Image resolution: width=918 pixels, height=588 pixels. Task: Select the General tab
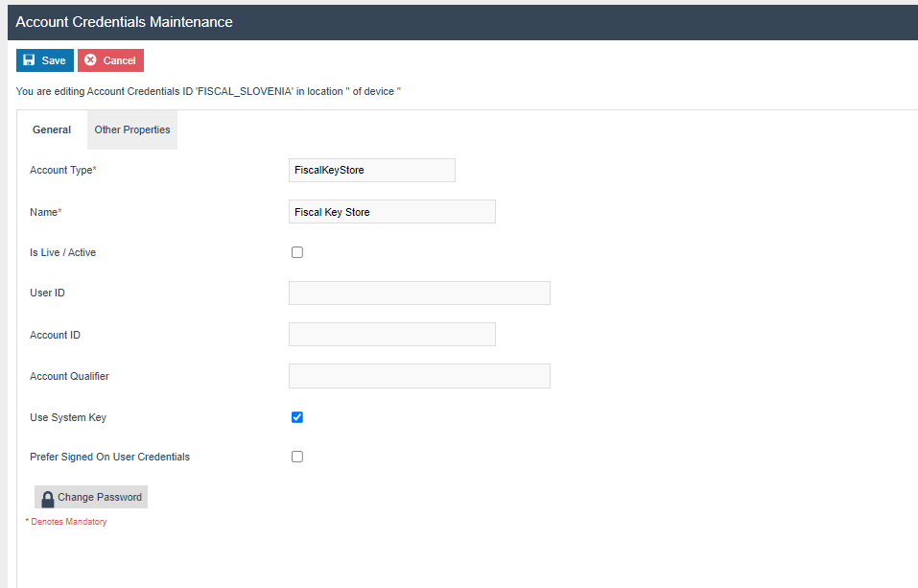click(x=52, y=129)
